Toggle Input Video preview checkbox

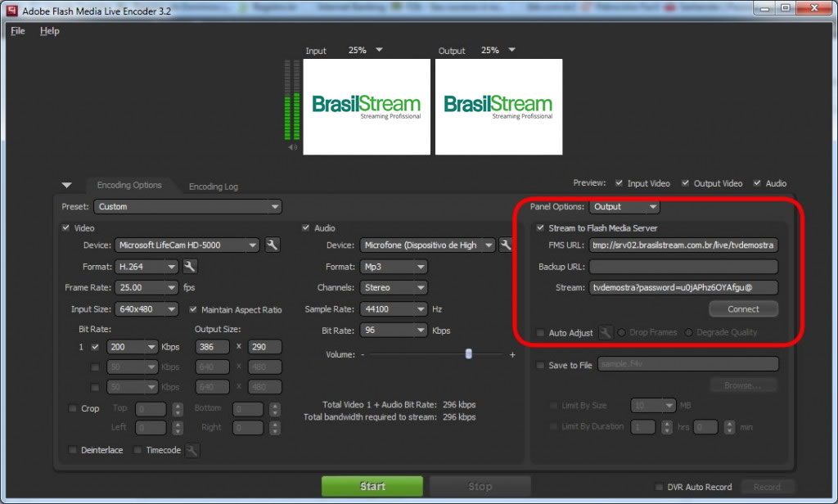[x=619, y=182]
